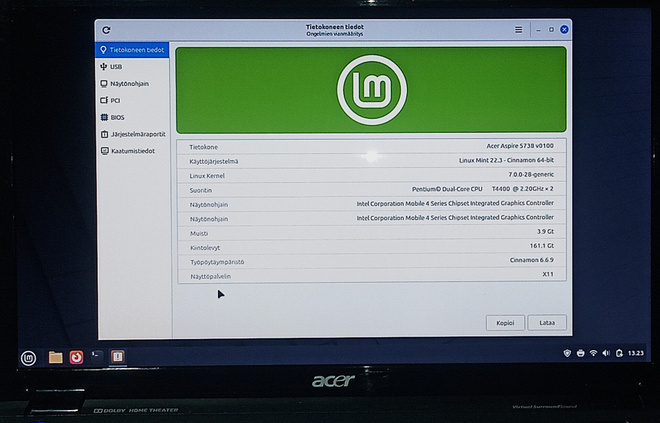
Task: Click the Lataa button
Action: click(547, 323)
